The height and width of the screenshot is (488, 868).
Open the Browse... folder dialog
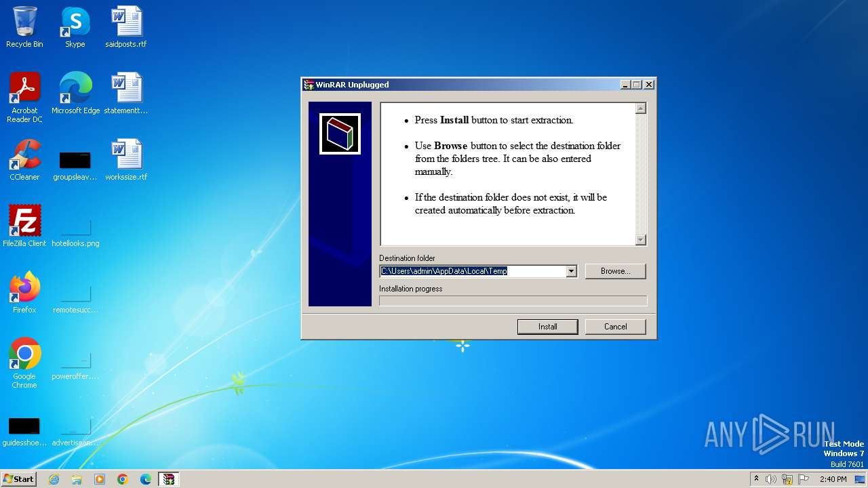click(x=616, y=271)
